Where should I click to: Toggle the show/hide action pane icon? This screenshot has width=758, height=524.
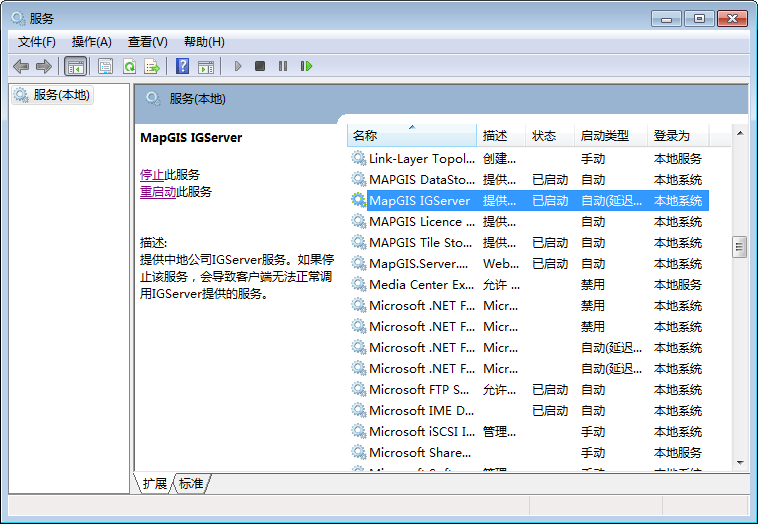tap(206, 66)
